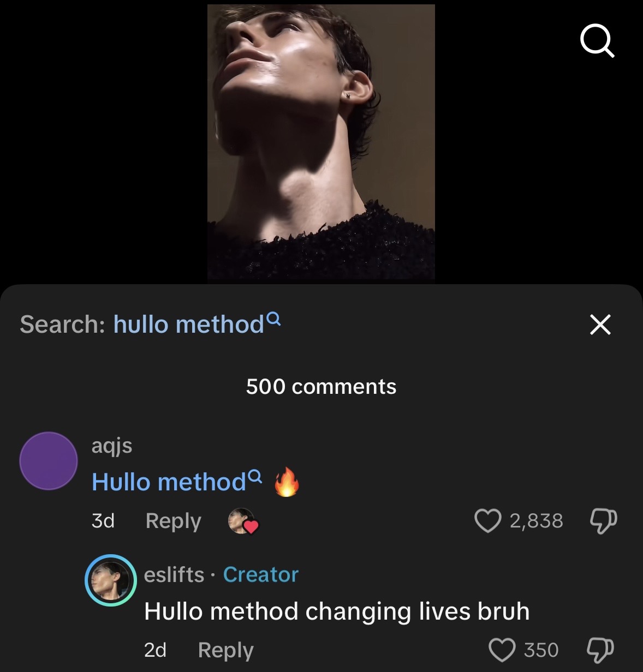Open eslifts creator profile picture

111,580
